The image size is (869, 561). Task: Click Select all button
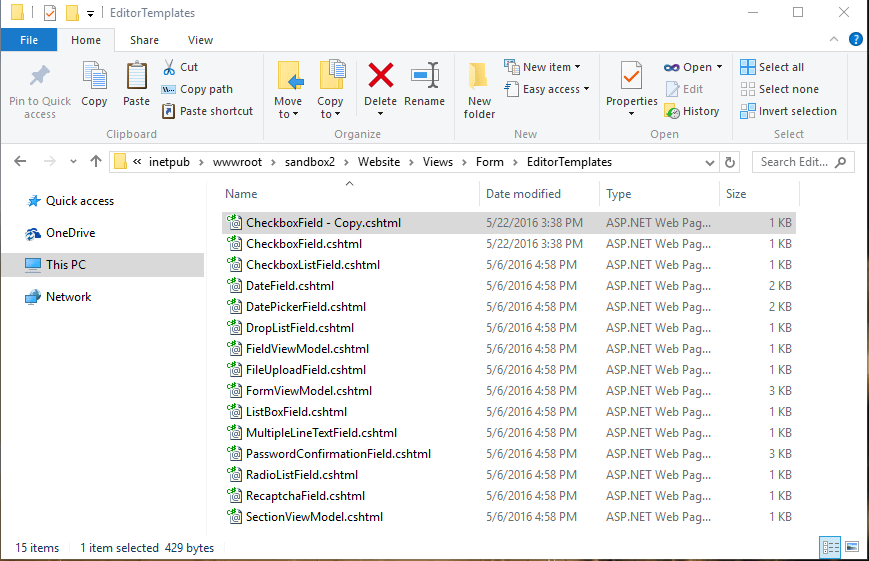pos(772,67)
